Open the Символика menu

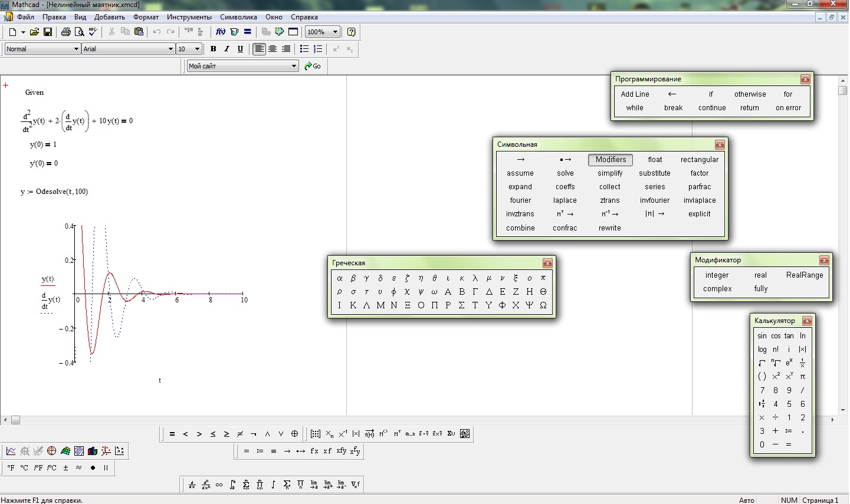click(x=238, y=17)
